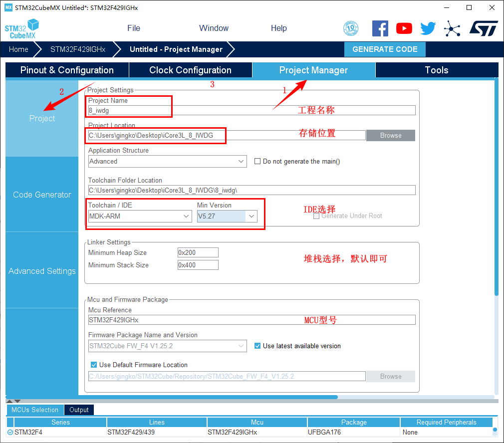Click the ST company logo
Image resolution: width=504 pixels, height=443 pixels.
pos(483,28)
